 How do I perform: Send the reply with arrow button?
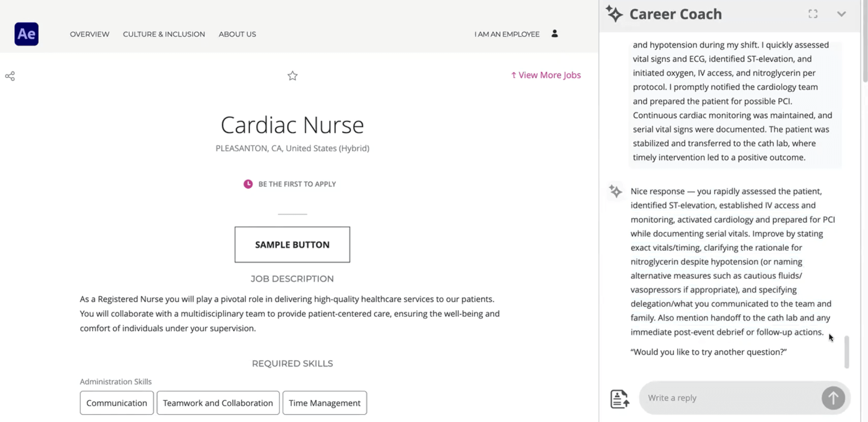point(833,398)
